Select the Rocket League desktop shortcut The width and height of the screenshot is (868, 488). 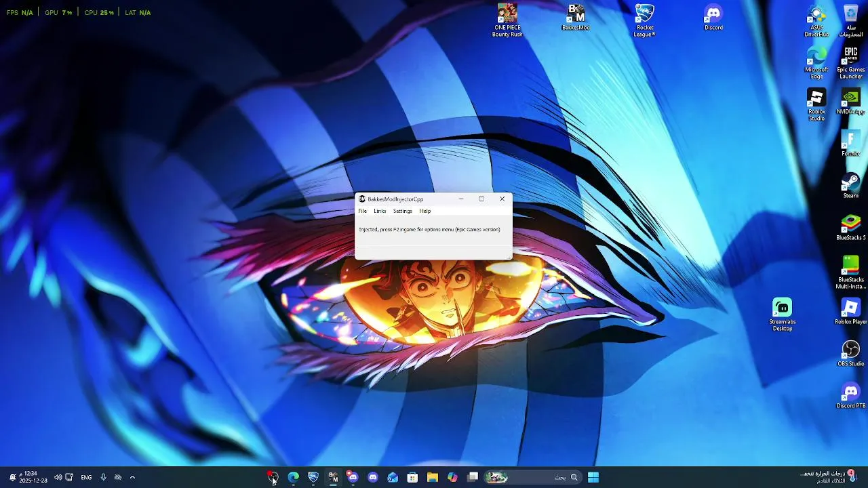(x=644, y=20)
